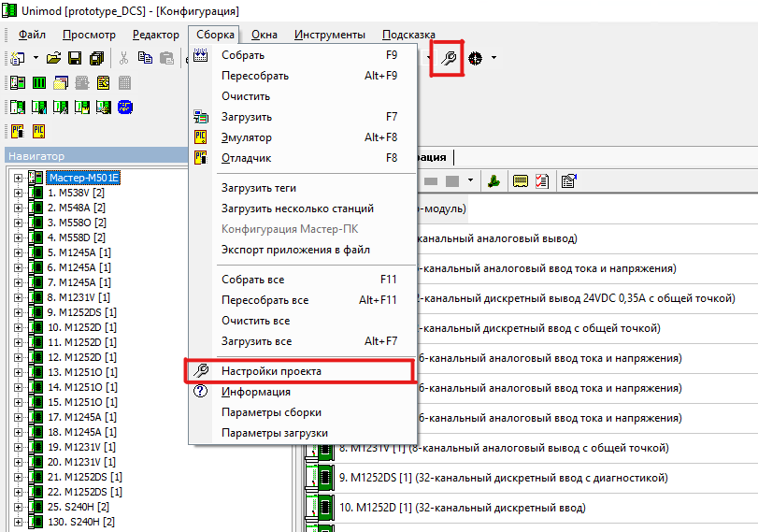Open the Редактор menu
Image resolution: width=758 pixels, height=532 pixels.
156,35
